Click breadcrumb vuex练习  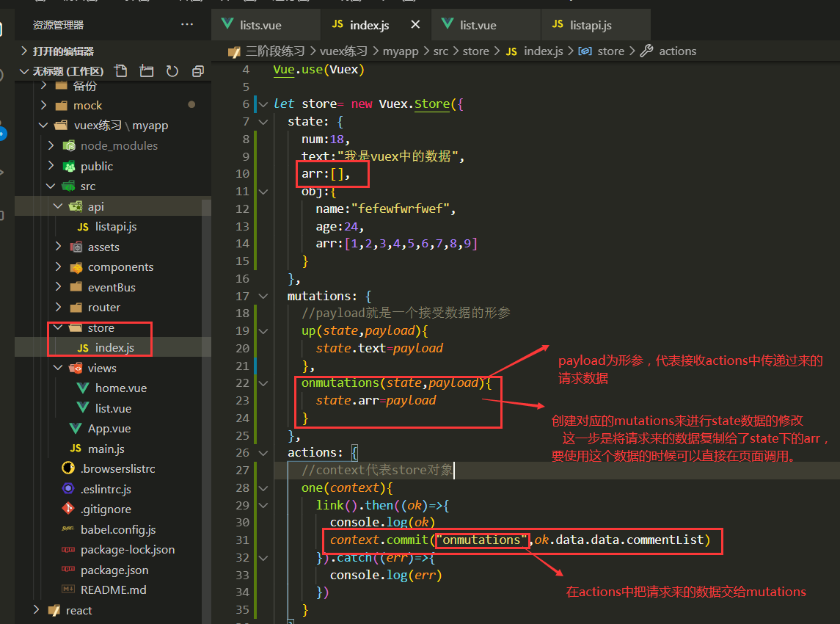[x=343, y=51]
